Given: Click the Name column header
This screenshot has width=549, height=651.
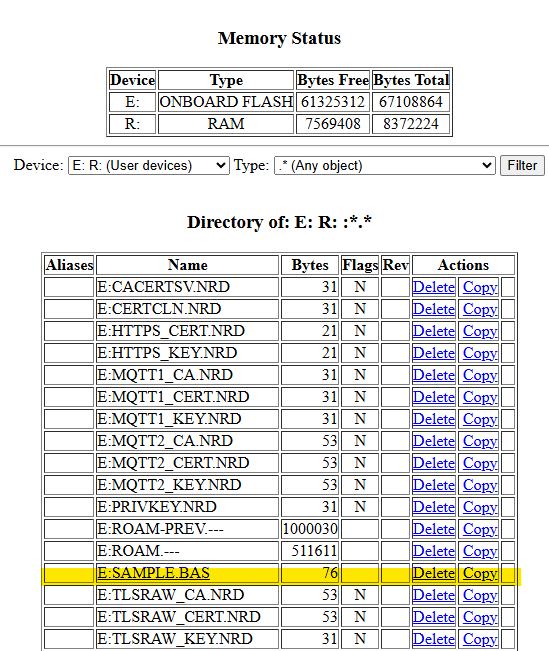Looking at the screenshot, I should coord(187,265).
